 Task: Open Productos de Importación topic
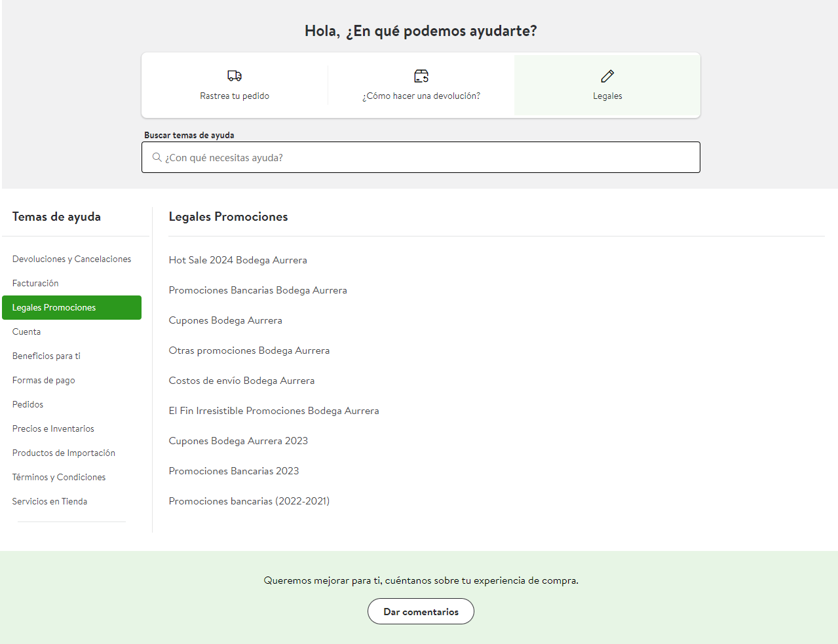[x=64, y=453]
